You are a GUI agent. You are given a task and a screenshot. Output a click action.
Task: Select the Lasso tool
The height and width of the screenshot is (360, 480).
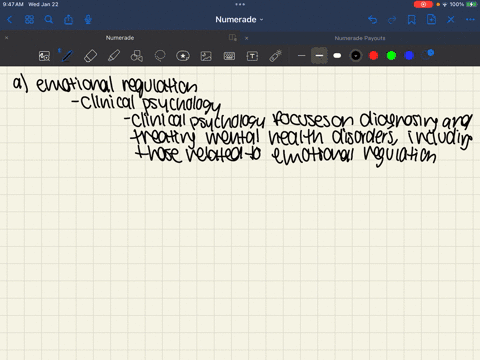160,56
